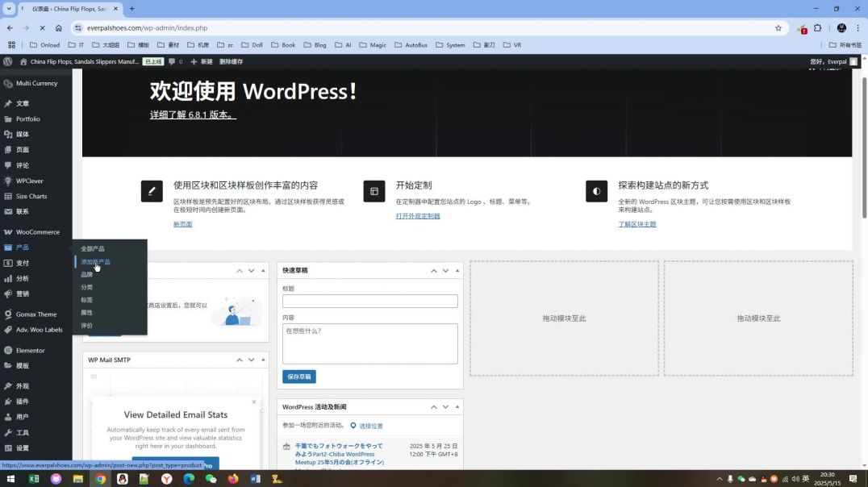Move WordPress 活动及新闻 widget down
Screen dimensions: 868x487
445,406
